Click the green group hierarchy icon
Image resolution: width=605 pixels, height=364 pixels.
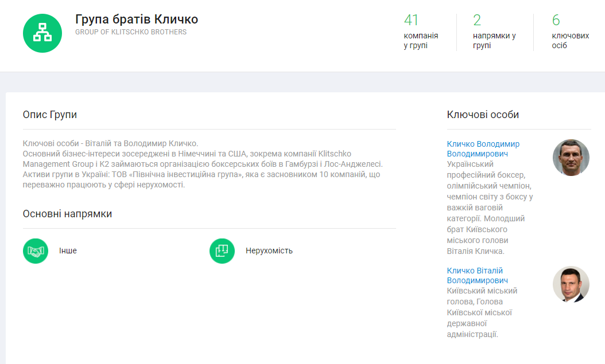pos(42,33)
